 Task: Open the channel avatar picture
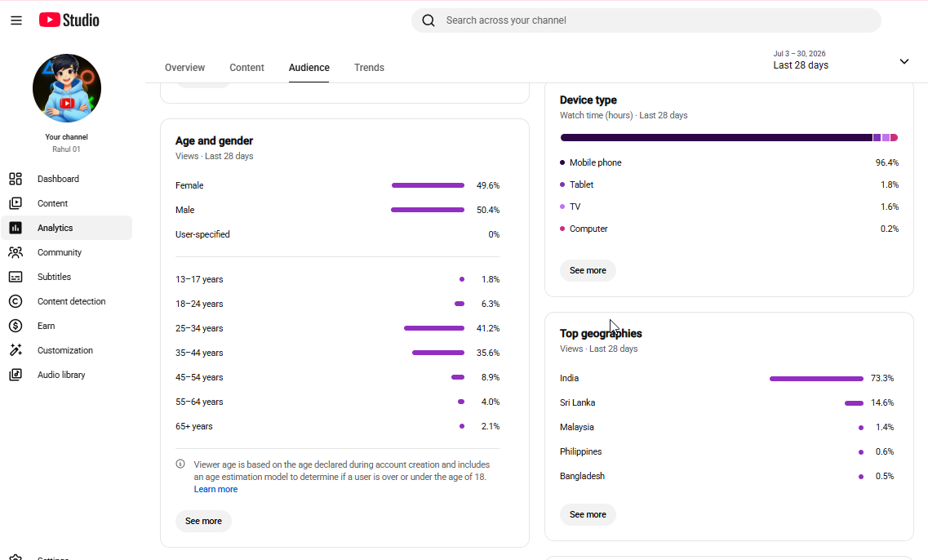(x=67, y=88)
